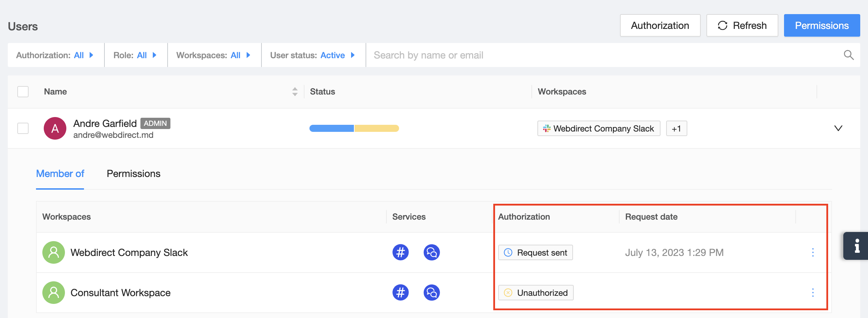Switch to the Permissions tab
This screenshot has height=318, width=868.
133,174
